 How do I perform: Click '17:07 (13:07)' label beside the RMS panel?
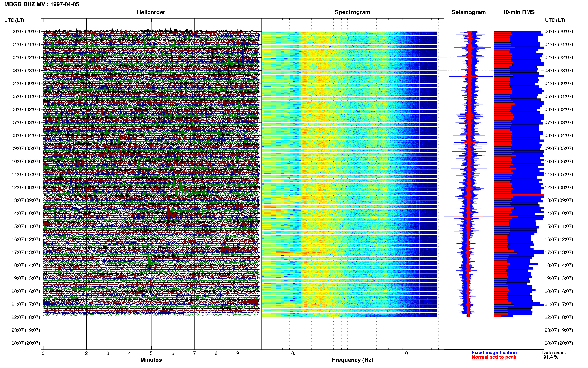559,252
